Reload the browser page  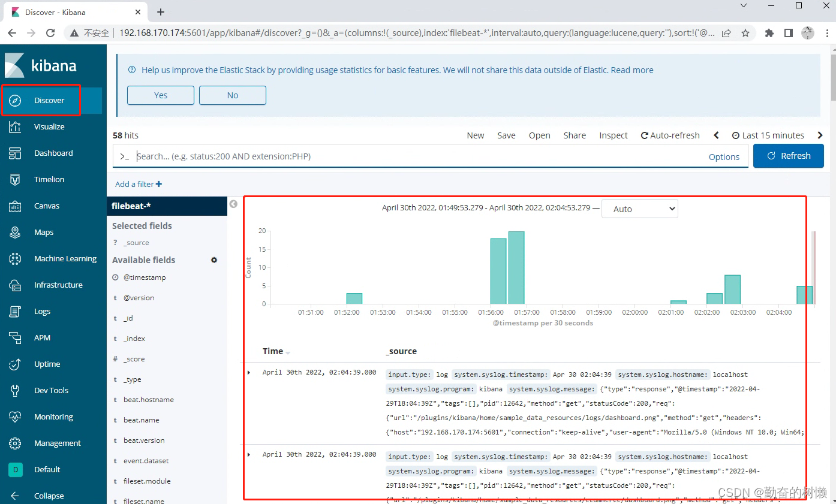(x=50, y=33)
